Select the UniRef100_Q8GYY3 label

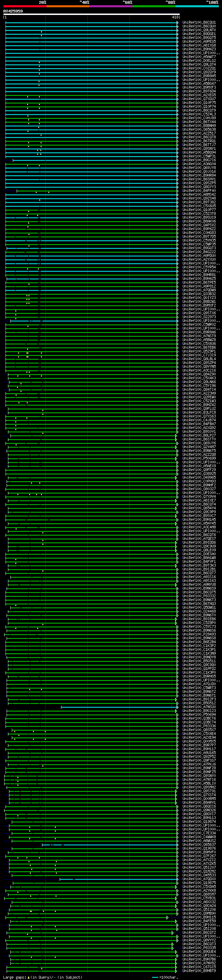point(199,187)
